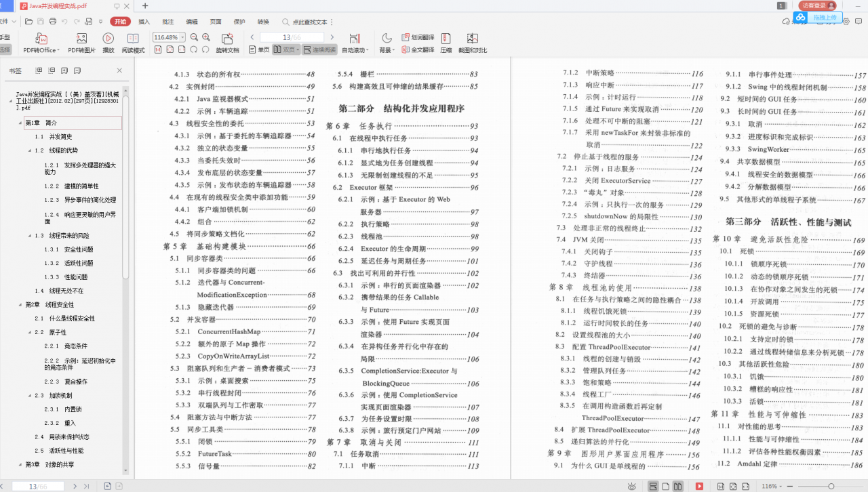The width and height of the screenshot is (868, 492).
Task: Select two-page layout icon in status bar
Action: [x=677, y=486]
